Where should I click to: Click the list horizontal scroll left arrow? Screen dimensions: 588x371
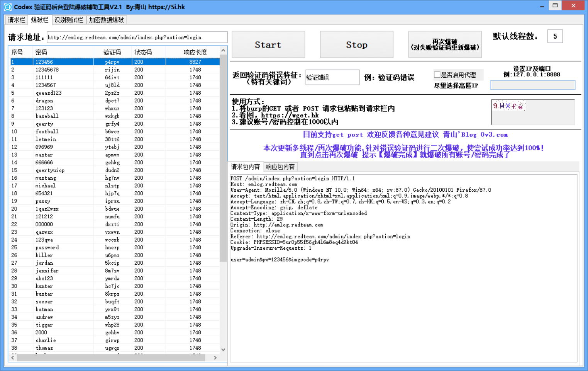13,358
